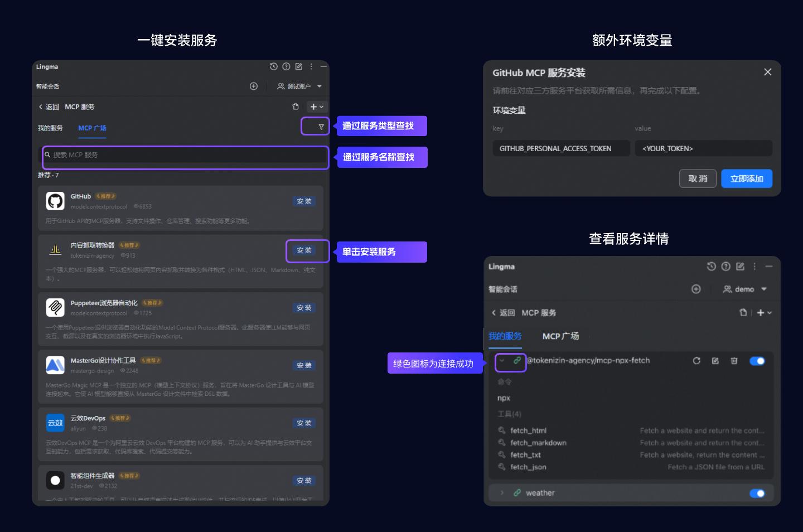Open Lingma conversation history (clock icon)
This screenshot has width=803, height=532.
(273, 66)
